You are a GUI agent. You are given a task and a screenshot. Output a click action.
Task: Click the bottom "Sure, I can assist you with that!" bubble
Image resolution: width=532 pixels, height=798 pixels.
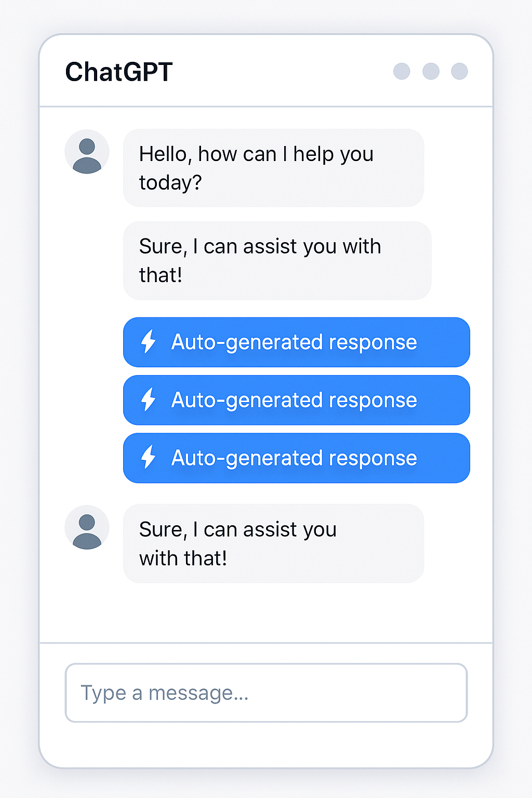pos(273,543)
